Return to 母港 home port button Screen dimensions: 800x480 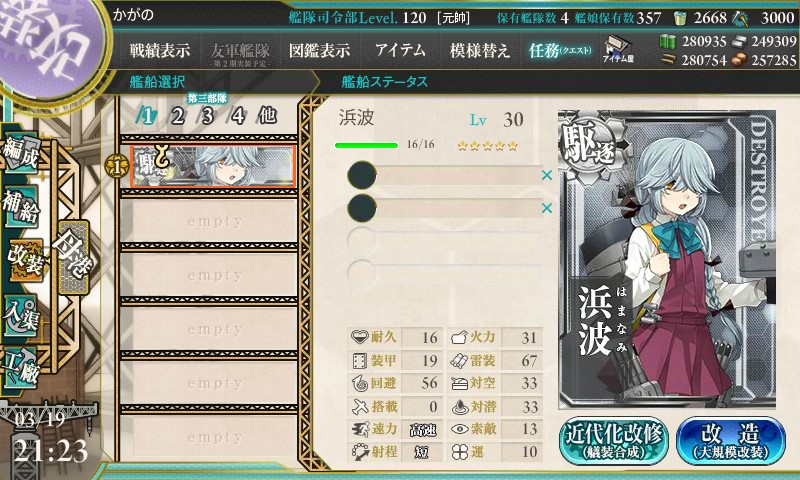[73, 257]
